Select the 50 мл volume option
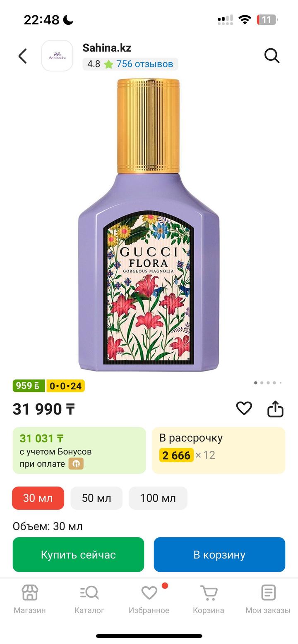Image resolution: width=298 pixels, height=644 pixels. [96, 498]
